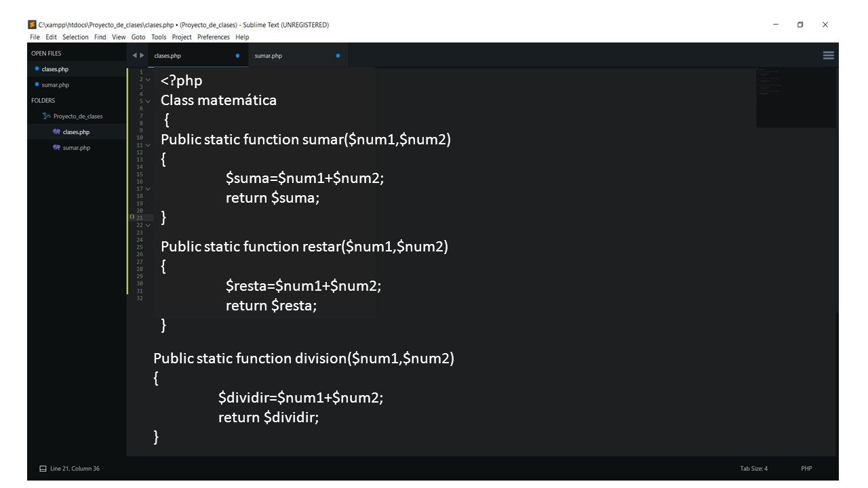Viewport: 868px width, 488px height.
Task: Click the bracket marker beside line 21
Action: point(132,217)
